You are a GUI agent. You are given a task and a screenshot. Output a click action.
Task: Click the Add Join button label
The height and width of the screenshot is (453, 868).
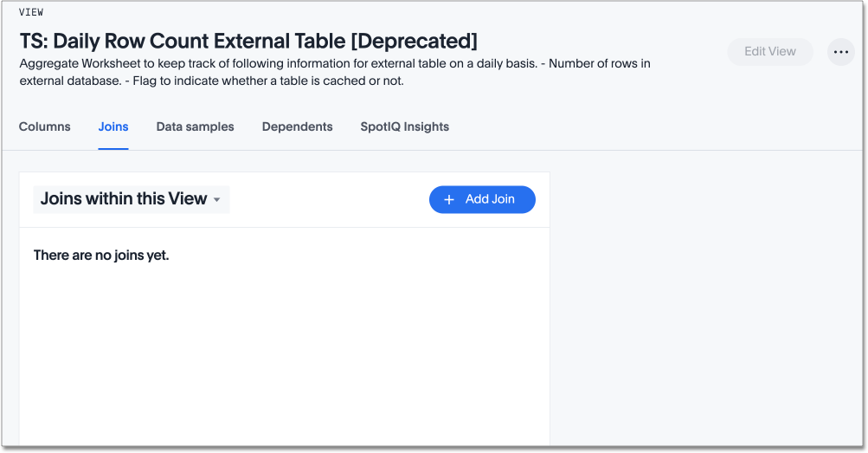pos(490,199)
